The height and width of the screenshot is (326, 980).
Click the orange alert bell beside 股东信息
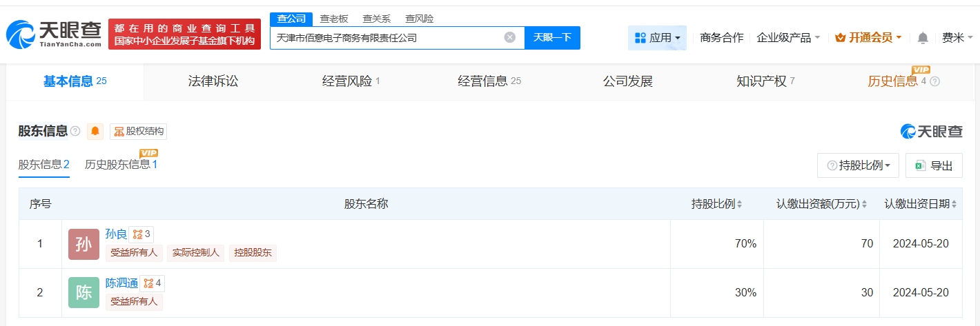(x=95, y=131)
